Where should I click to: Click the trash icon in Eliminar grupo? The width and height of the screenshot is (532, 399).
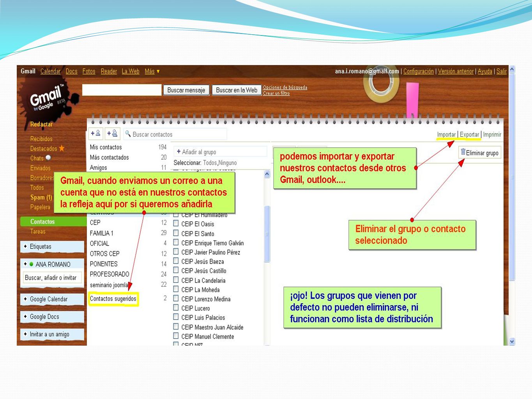tap(463, 152)
